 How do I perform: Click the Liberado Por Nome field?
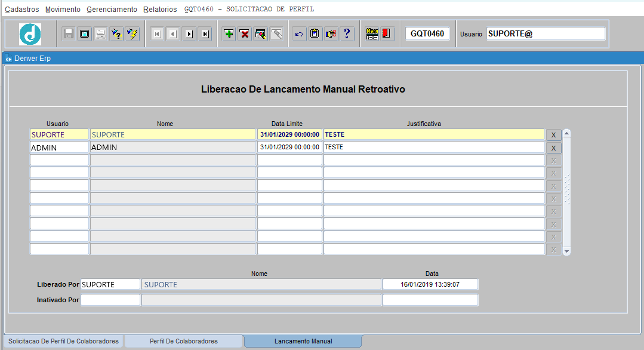[261, 284]
